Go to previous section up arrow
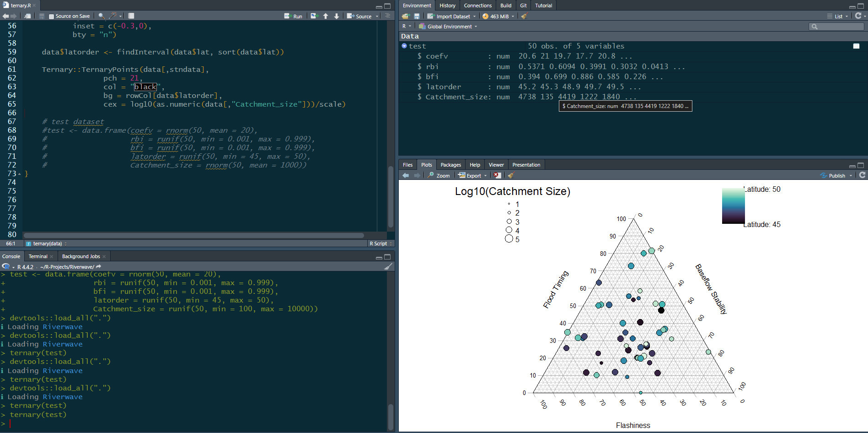The height and width of the screenshot is (433, 868). click(x=326, y=16)
